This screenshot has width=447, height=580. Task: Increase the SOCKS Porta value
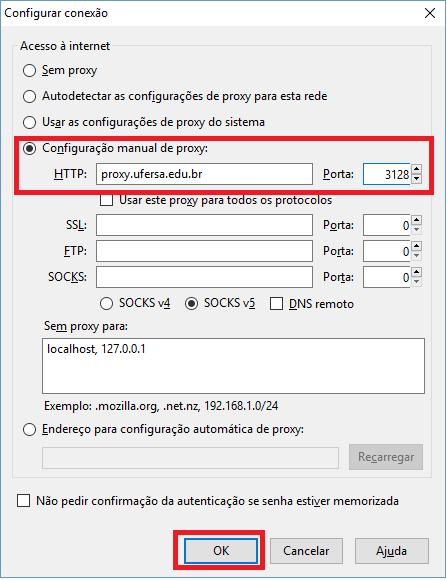pyautogui.click(x=417, y=272)
